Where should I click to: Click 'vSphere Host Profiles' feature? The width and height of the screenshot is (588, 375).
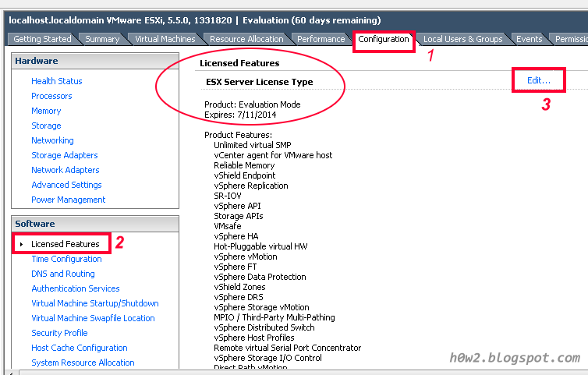coord(254,338)
